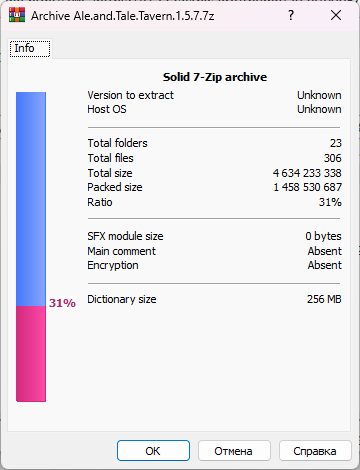Click the blue section of the ratio bar
This screenshot has width=360, height=470.
(x=31, y=199)
